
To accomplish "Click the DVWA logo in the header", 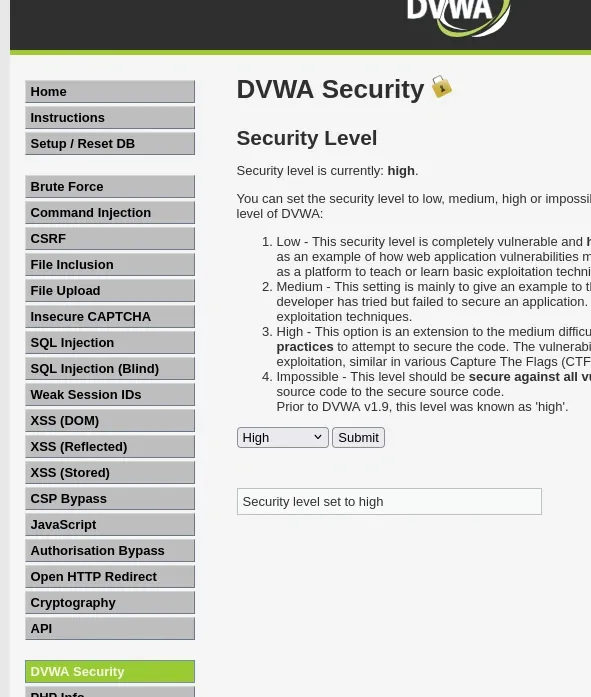I will pos(458,16).
